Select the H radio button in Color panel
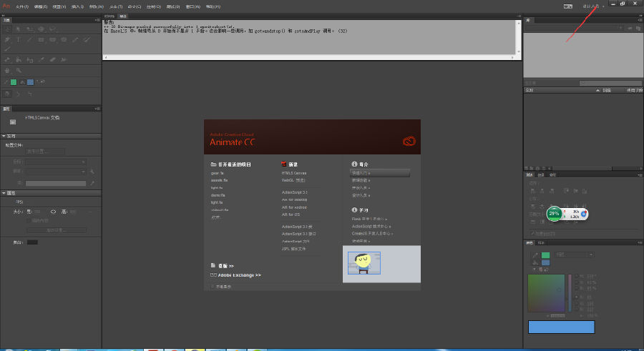 (576, 276)
